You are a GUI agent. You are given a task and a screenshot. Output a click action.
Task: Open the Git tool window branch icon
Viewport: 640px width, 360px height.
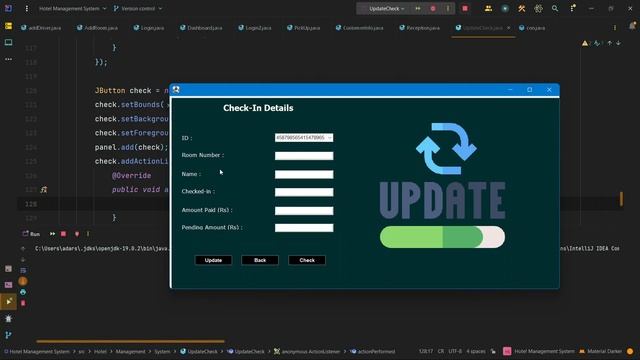click(x=8, y=335)
